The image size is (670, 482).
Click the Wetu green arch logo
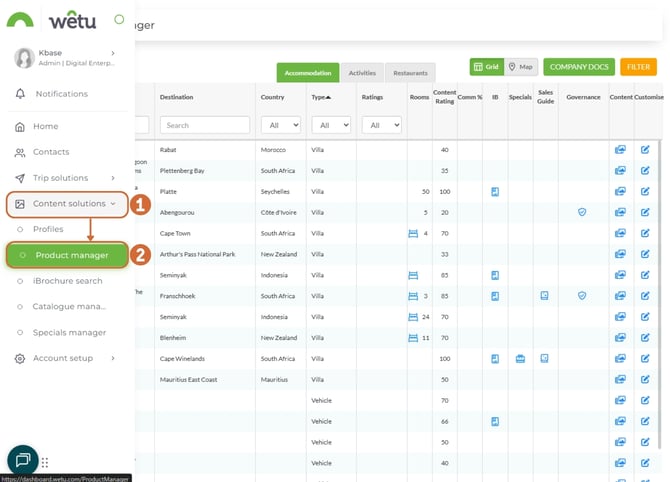20,20
